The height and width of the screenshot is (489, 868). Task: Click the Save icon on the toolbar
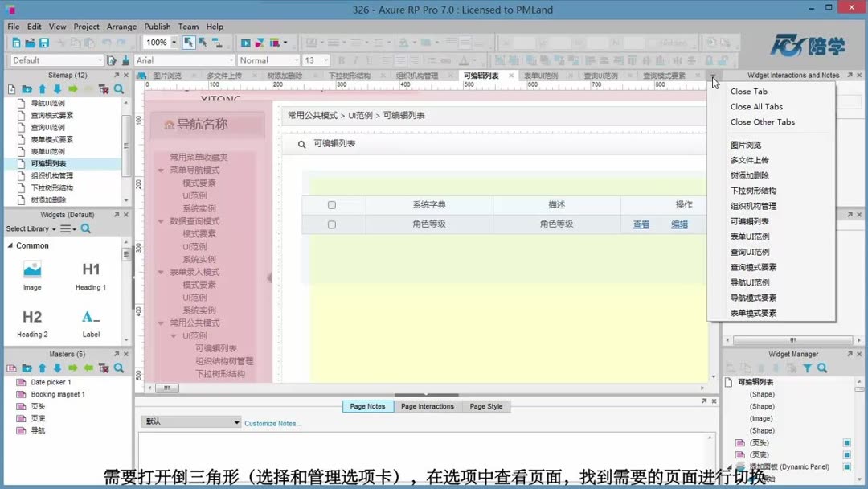[x=44, y=42]
